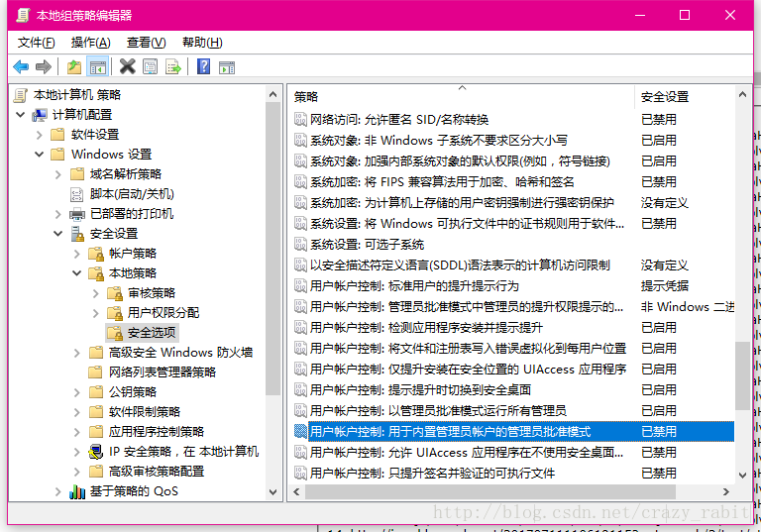Click the Back arrow toolbar icon
761x532 pixels.
[x=21, y=66]
